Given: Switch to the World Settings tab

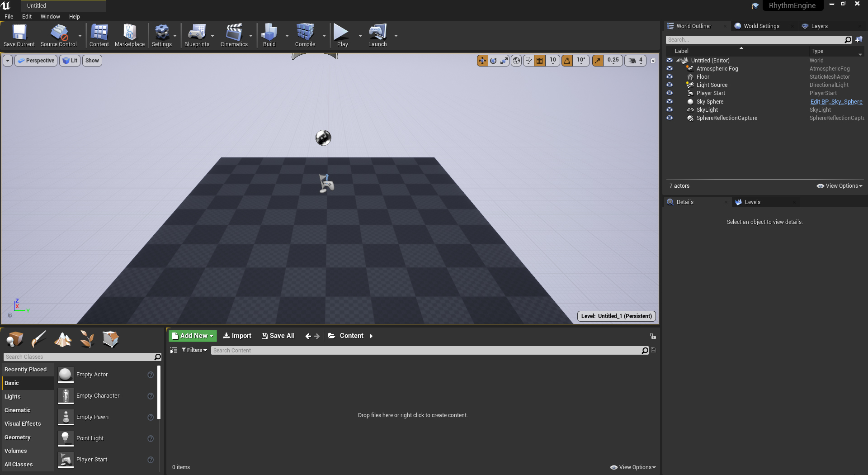Looking at the screenshot, I should 761,26.
